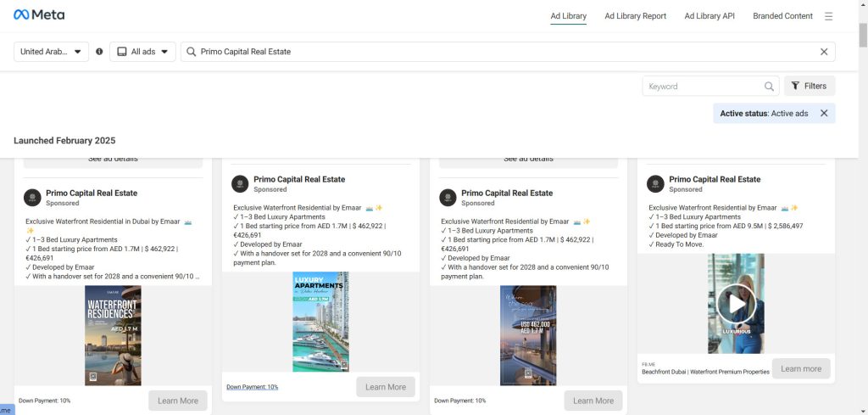Click the Active status: Active ads chip

coord(774,113)
